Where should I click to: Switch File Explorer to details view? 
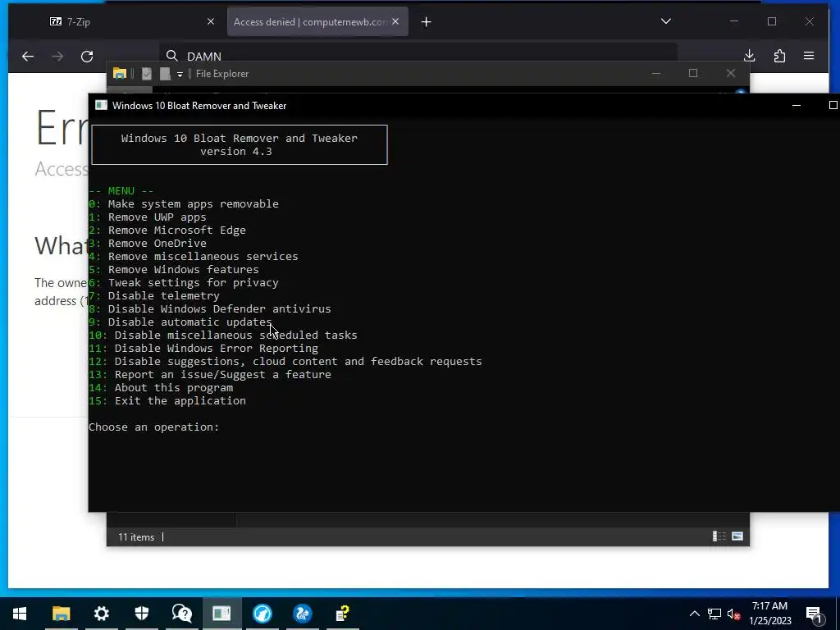click(x=719, y=536)
